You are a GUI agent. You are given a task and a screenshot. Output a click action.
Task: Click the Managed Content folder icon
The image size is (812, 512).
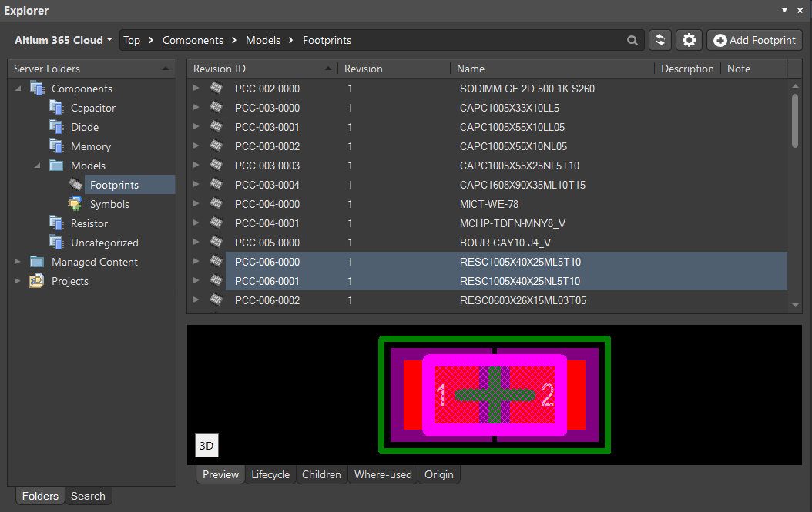pos(37,262)
